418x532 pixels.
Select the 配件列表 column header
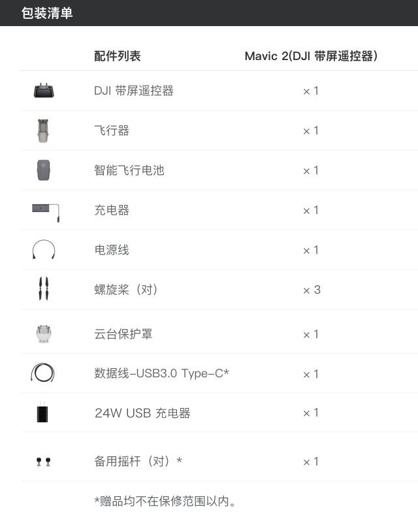[x=117, y=56]
